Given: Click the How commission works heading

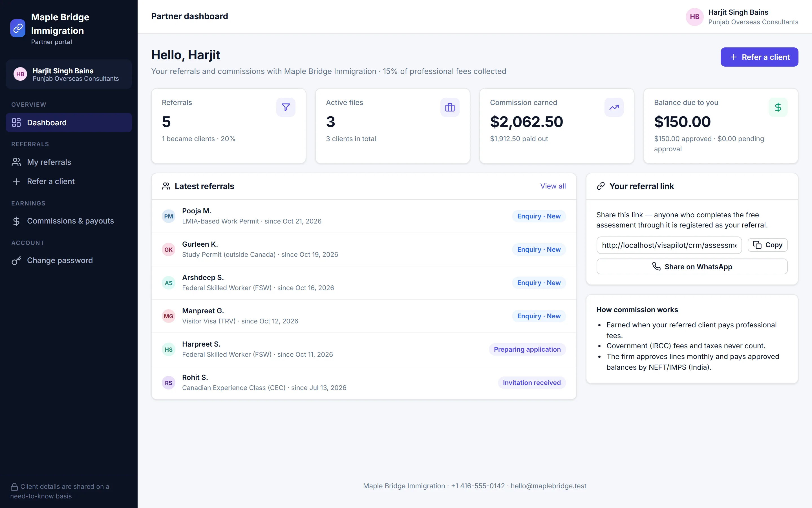Looking at the screenshot, I should click(x=637, y=309).
